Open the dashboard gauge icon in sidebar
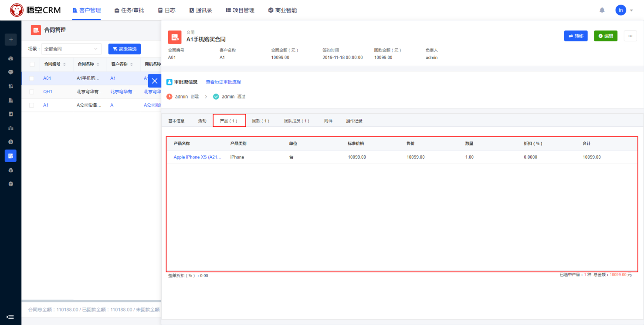The height and width of the screenshot is (325, 644). click(x=10, y=58)
